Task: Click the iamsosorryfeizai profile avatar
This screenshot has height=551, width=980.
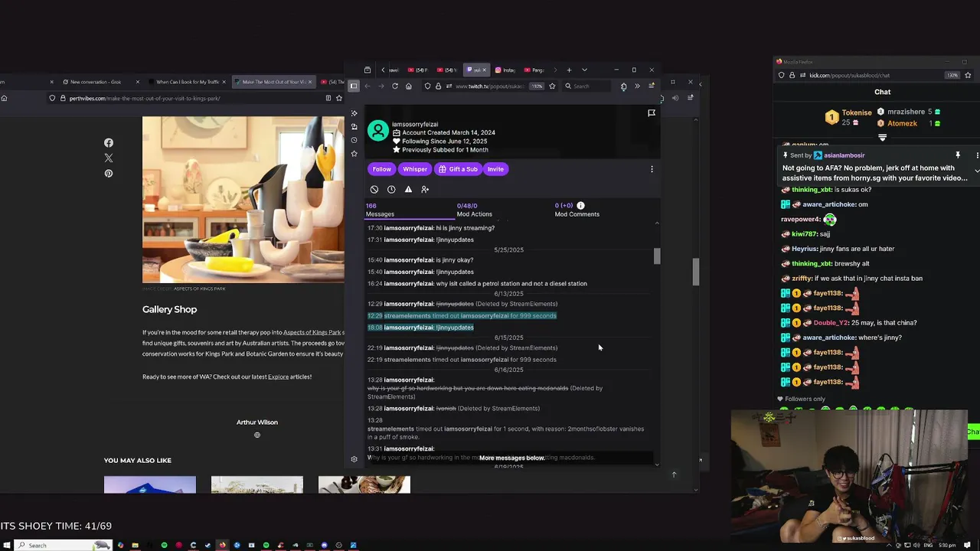Action: tap(378, 131)
